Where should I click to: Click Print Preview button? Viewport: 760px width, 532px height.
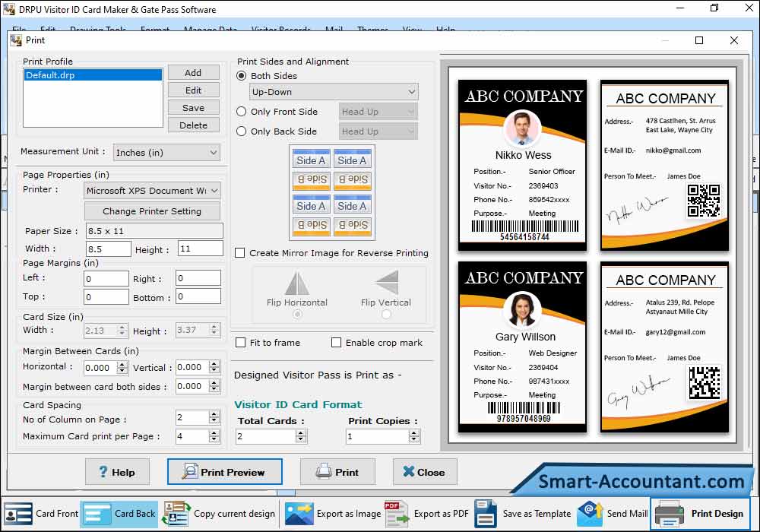coord(225,472)
